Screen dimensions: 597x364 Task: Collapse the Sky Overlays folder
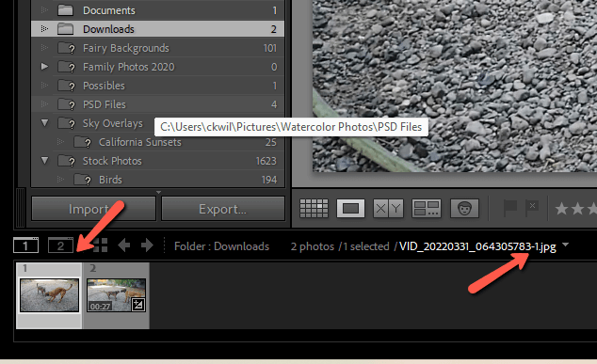coord(44,123)
